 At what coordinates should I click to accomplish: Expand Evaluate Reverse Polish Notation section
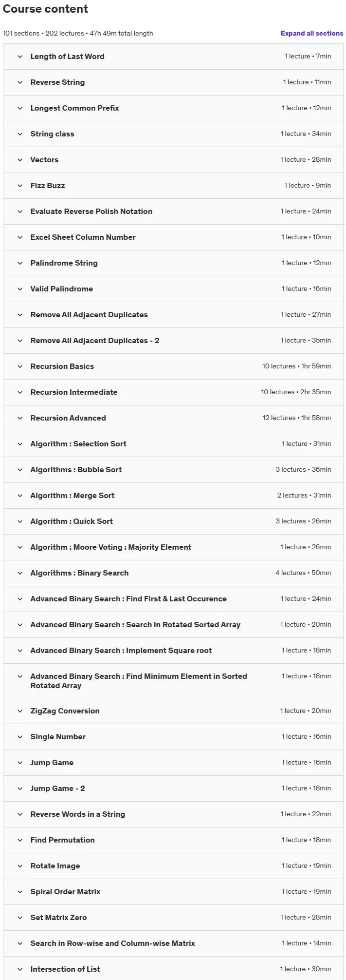coord(173,211)
